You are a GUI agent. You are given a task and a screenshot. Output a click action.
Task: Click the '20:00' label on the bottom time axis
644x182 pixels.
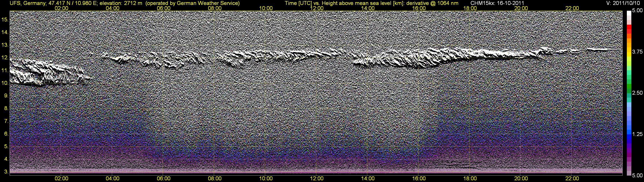(521, 179)
